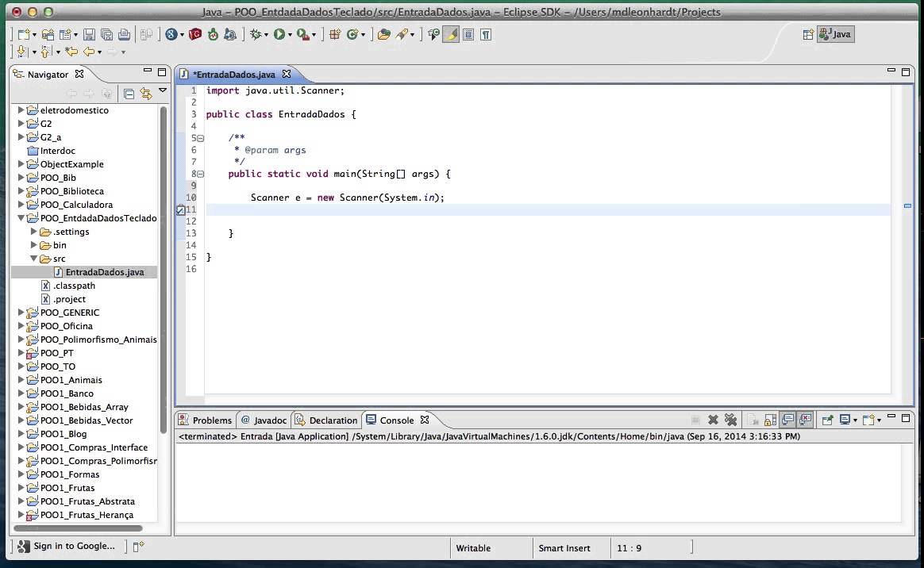Expand the bin folder
Image resolution: width=924 pixels, height=568 pixels.
click(x=33, y=245)
